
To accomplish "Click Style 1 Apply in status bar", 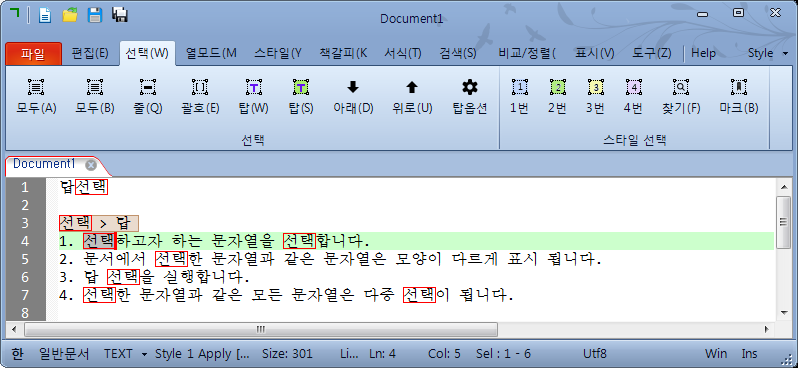I will click(x=202, y=353).
